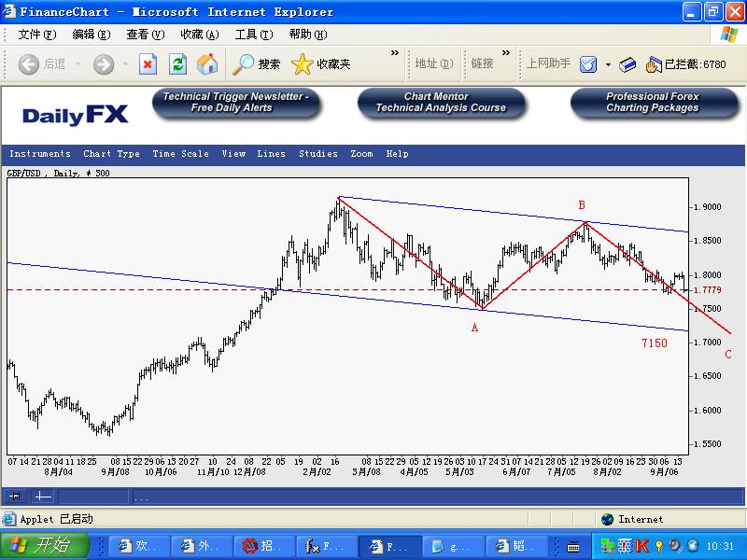Click the red C wave label
This screenshot has width=747, height=560.
(x=728, y=355)
